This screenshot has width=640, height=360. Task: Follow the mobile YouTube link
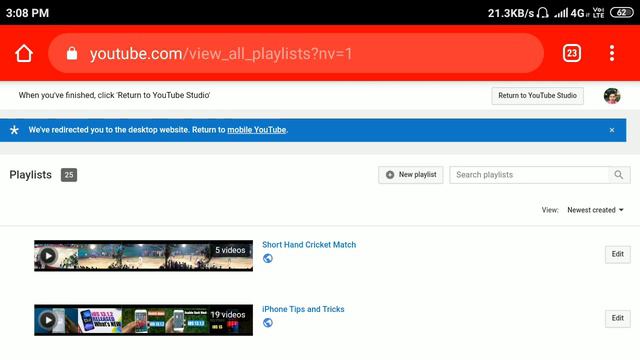click(257, 130)
